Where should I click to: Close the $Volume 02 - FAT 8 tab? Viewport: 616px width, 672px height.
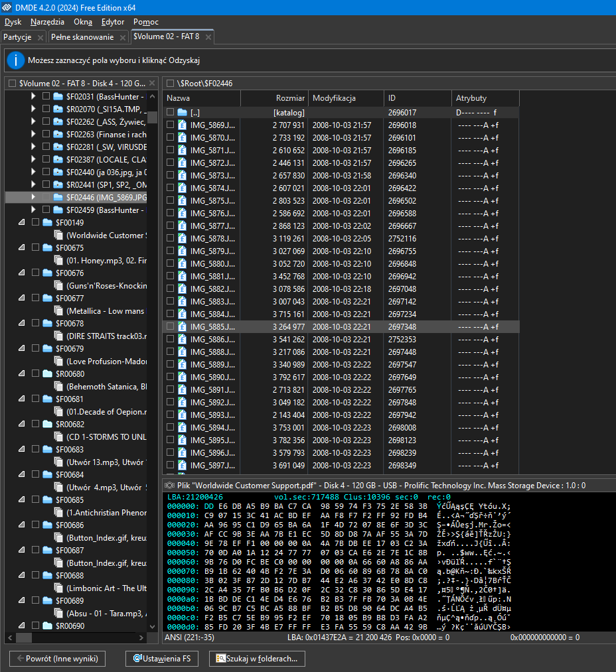tap(208, 37)
